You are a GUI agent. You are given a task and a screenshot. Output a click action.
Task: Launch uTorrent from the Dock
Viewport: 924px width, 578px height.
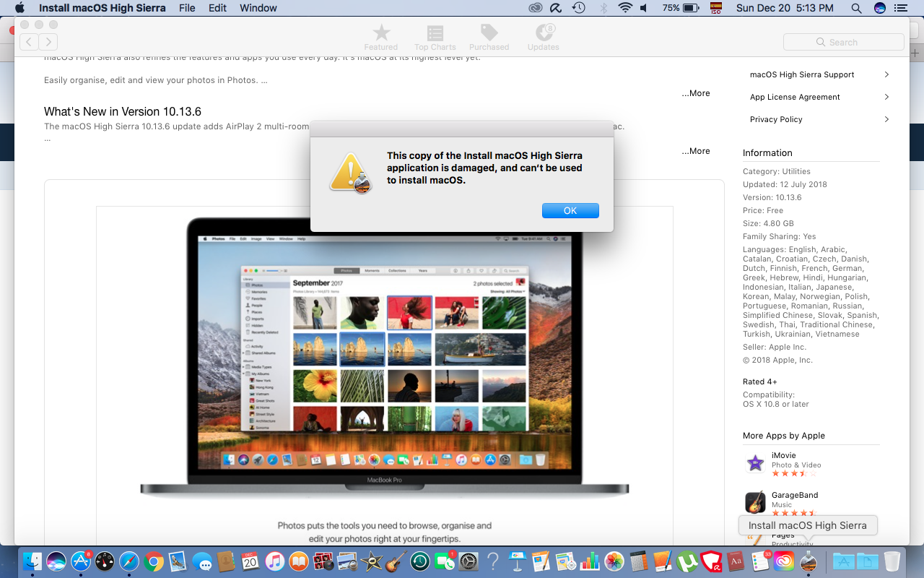pos(687,561)
